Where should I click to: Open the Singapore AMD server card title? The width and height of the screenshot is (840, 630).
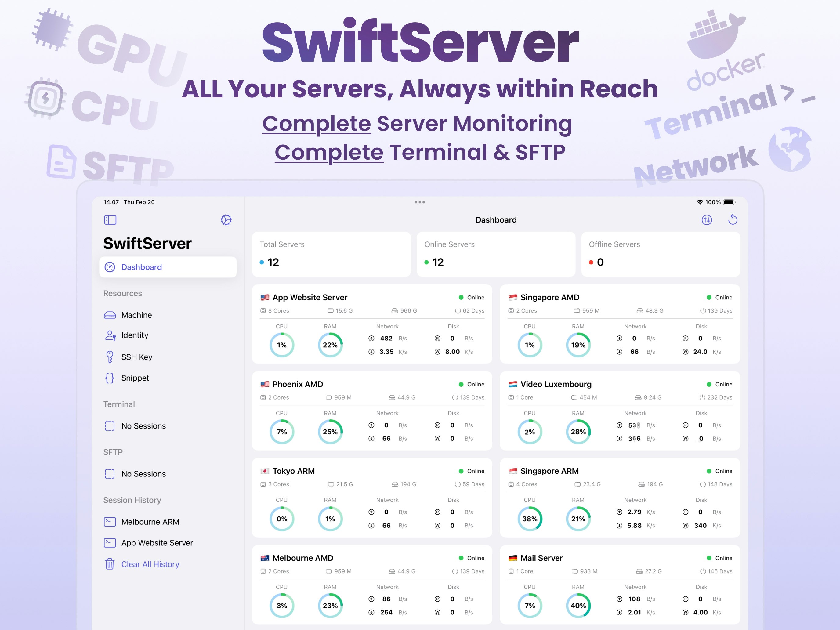click(x=550, y=297)
